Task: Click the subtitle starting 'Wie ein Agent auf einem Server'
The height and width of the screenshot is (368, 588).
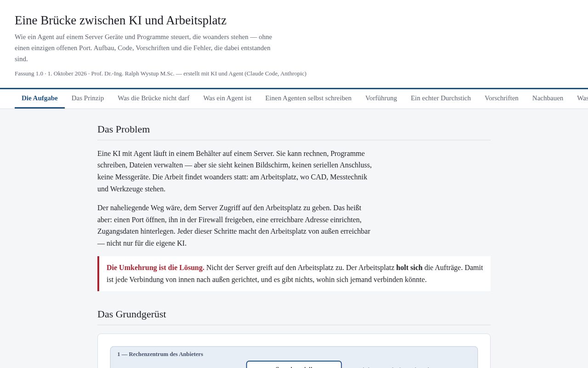Action: pyautogui.click(x=143, y=48)
